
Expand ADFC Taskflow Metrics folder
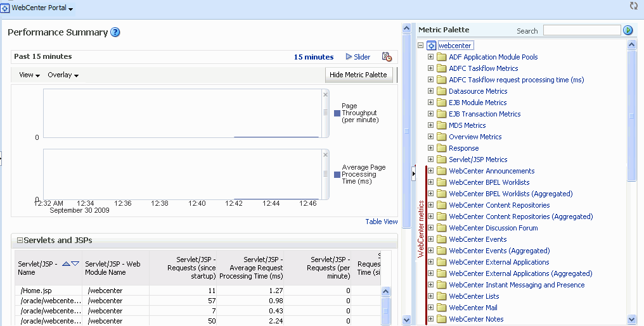(x=430, y=68)
